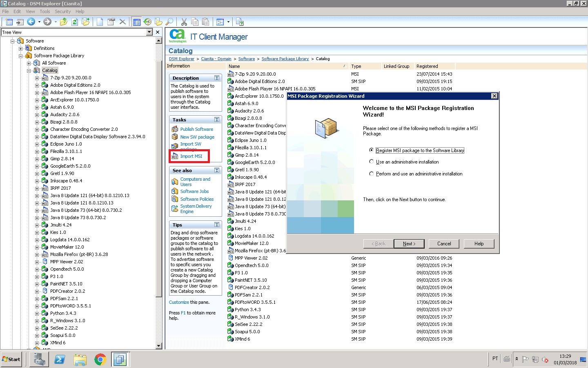The image size is (588, 368).
Task: Click the Software Policies icon
Action: coord(175,199)
